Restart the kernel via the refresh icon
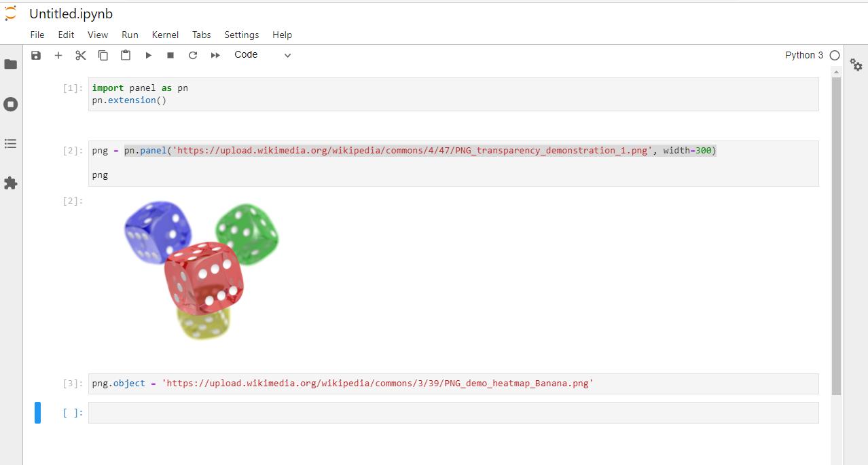This screenshot has height=465, width=868. pyautogui.click(x=192, y=55)
